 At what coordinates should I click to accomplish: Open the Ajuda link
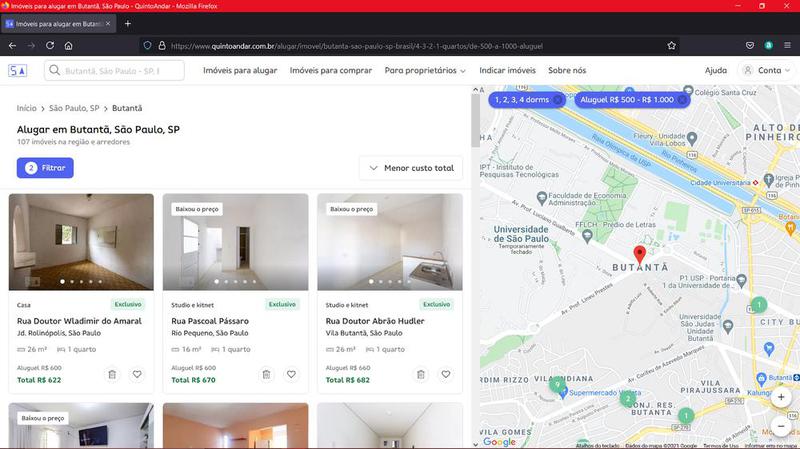(716, 70)
